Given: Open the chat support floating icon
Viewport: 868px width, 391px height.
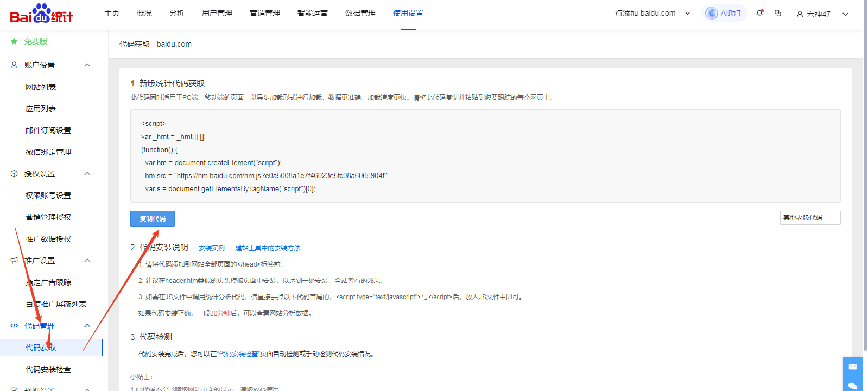Looking at the screenshot, I should click(853, 386).
